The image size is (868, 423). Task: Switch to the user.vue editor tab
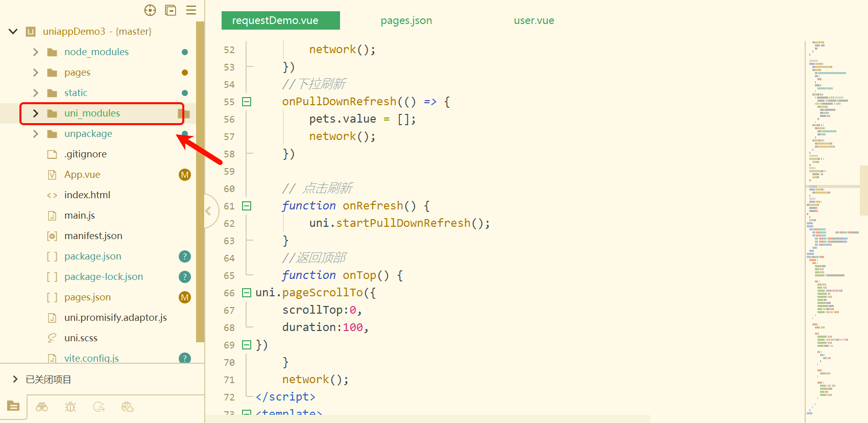click(534, 20)
